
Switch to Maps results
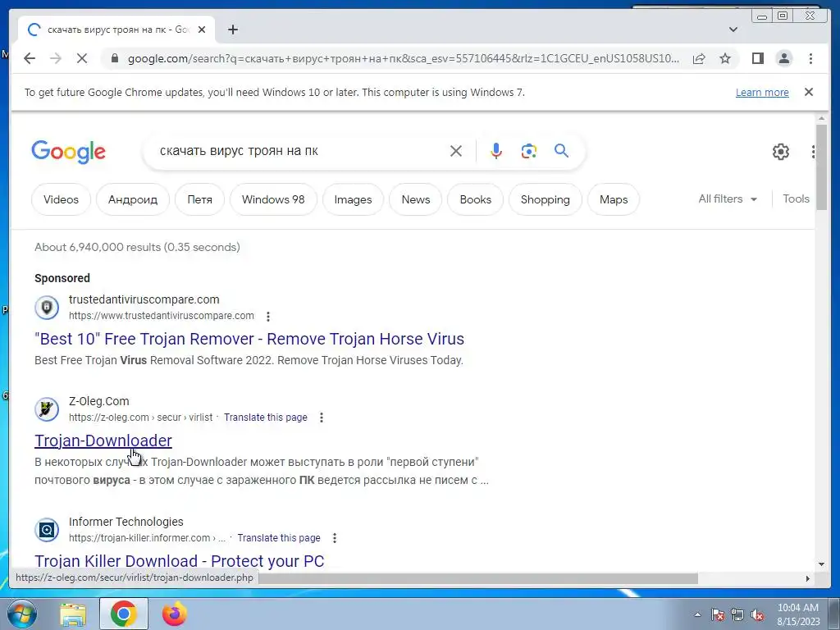(614, 199)
